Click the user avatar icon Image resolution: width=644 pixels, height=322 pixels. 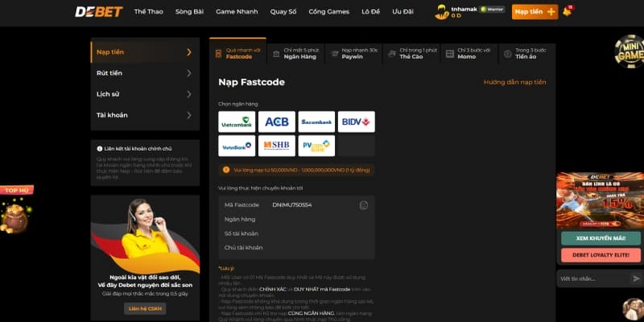(x=441, y=12)
